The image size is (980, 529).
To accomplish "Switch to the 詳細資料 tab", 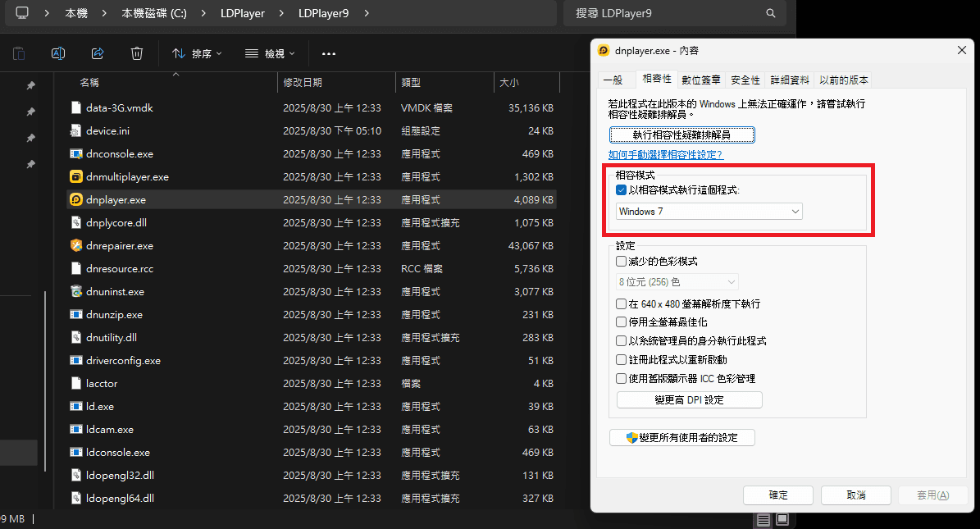I will (x=790, y=80).
